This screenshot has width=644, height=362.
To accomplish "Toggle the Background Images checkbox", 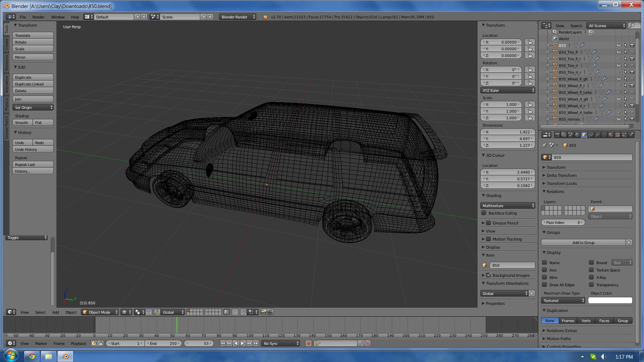I will pyautogui.click(x=489, y=275).
